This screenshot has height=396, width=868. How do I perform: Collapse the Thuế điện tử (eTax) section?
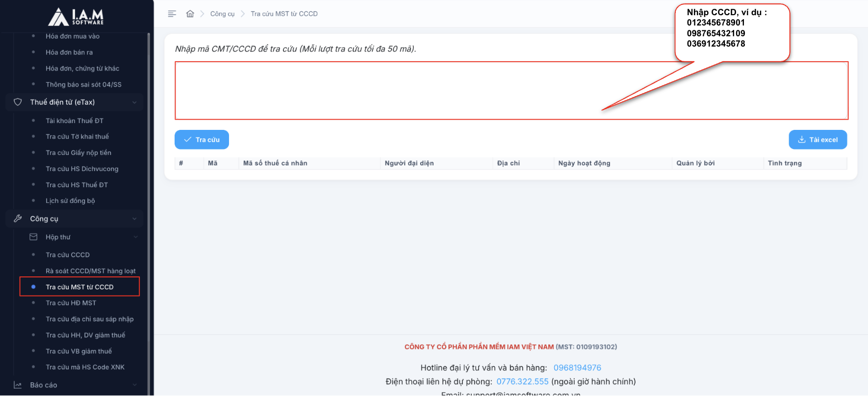(134, 102)
